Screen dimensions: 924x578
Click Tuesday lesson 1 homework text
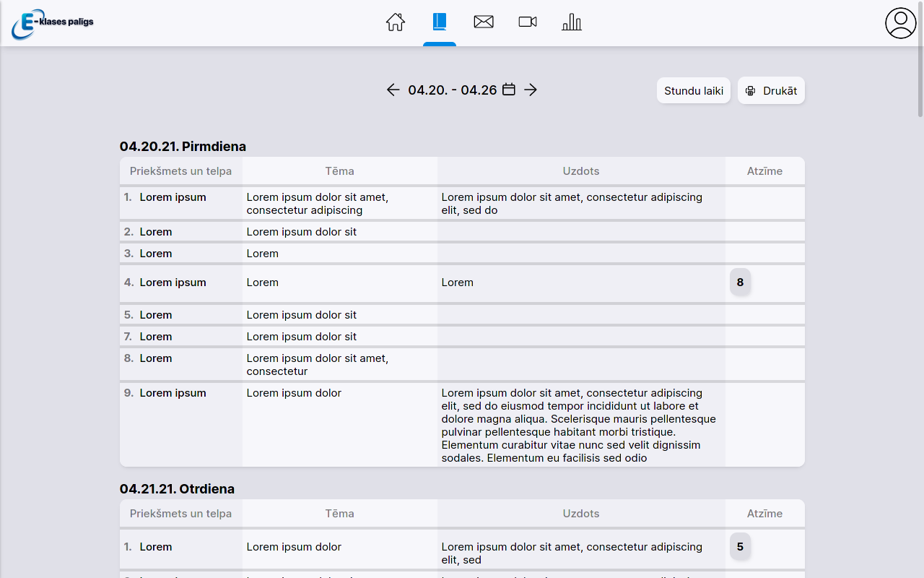point(572,553)
